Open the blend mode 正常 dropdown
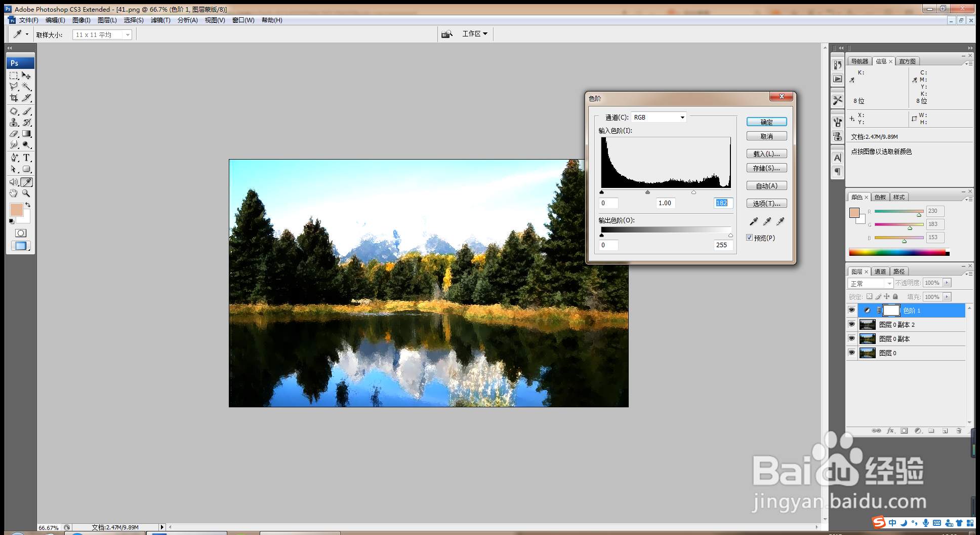The width and height of the screenshot is (980, 535). point(870,283)
